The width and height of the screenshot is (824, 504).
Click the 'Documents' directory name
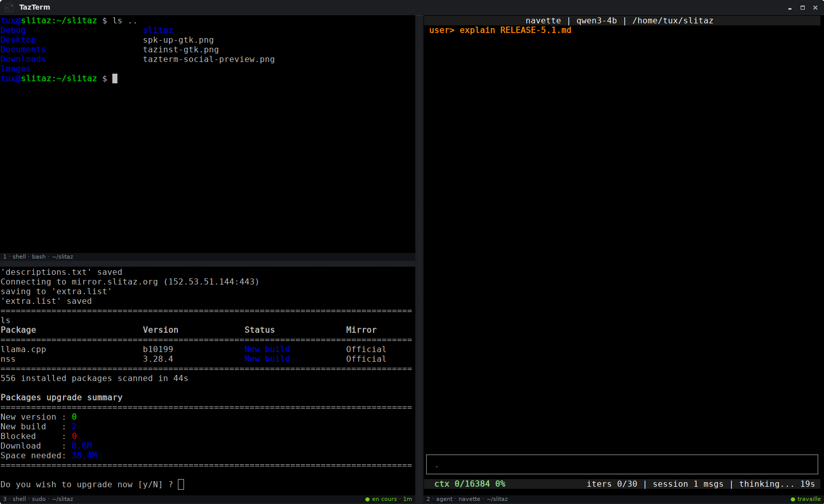coord(23,50)
